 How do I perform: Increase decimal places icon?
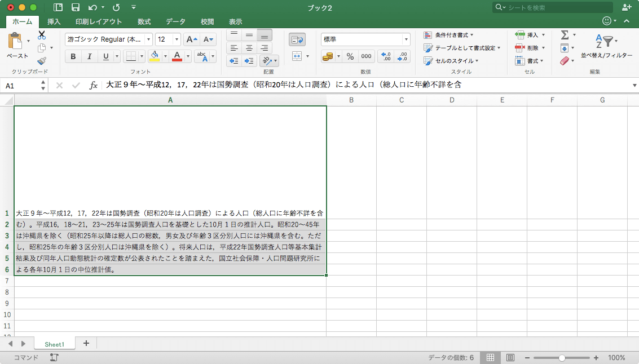(386, 56)
